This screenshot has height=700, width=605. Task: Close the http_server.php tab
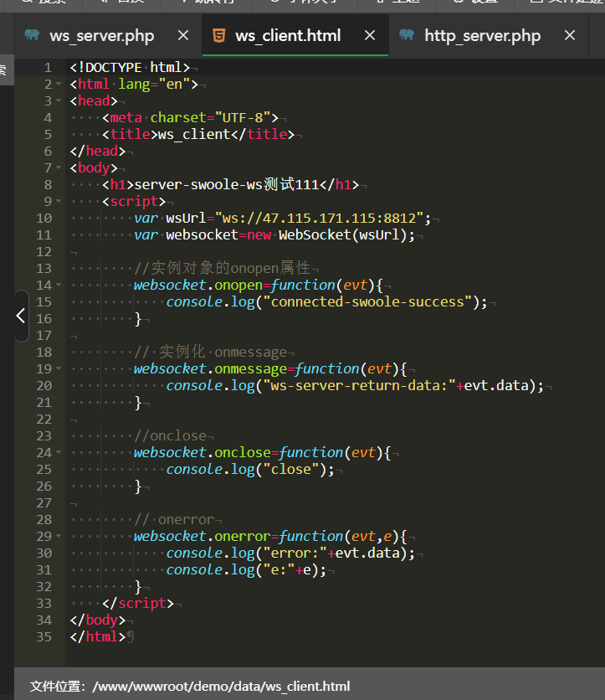pos(570,36)
